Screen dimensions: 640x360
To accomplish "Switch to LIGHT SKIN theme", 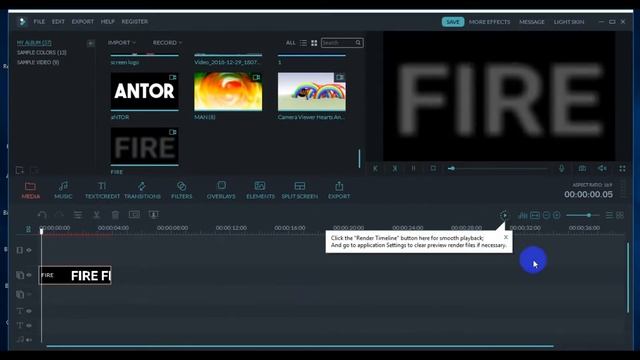I will point(569,22).
